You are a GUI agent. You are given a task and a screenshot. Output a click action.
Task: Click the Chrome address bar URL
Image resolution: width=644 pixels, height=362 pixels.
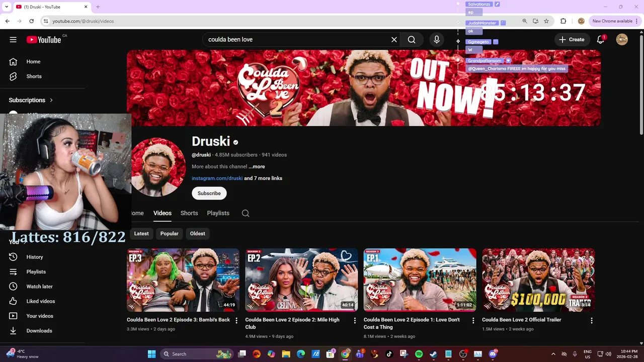click(83, 21)
